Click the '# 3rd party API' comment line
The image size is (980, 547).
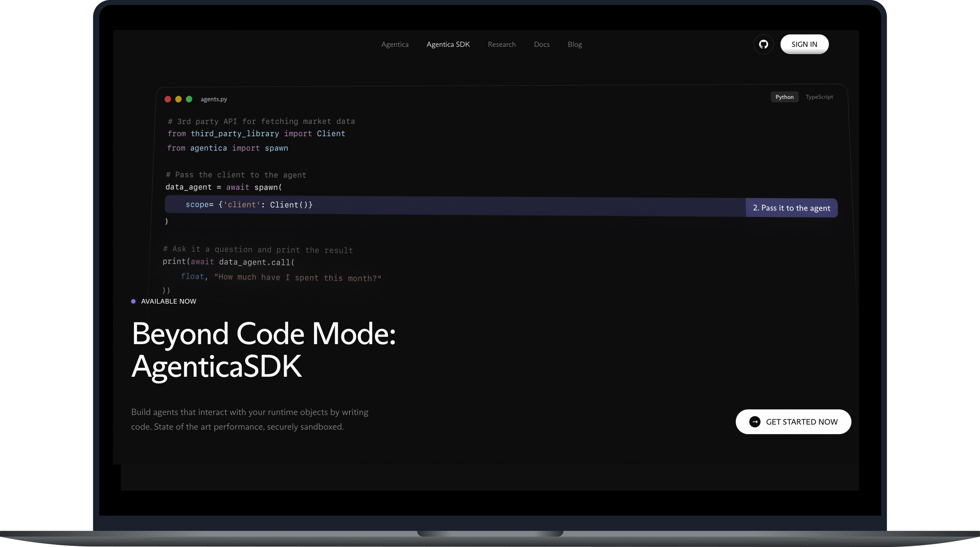261,121
